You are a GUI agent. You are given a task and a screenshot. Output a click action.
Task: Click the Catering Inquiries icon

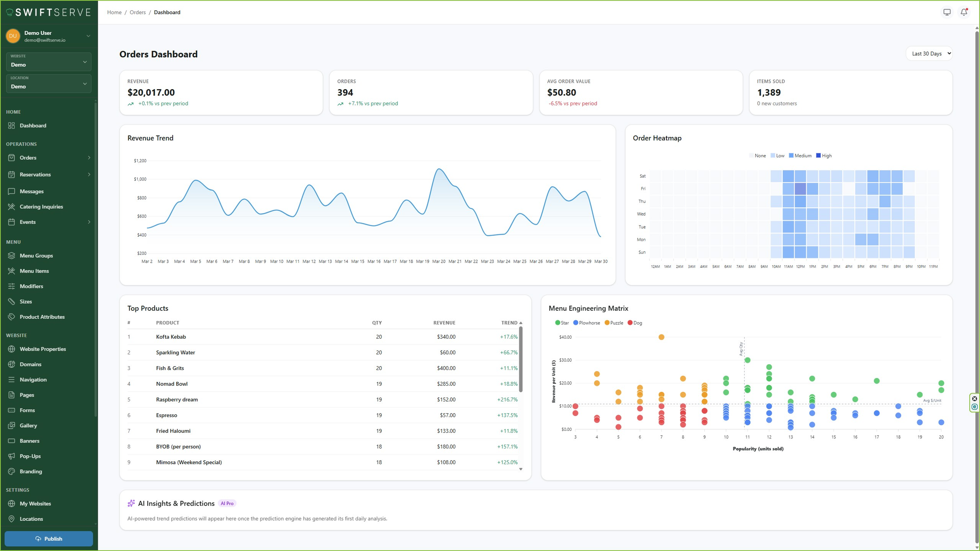tap(12, 206)
